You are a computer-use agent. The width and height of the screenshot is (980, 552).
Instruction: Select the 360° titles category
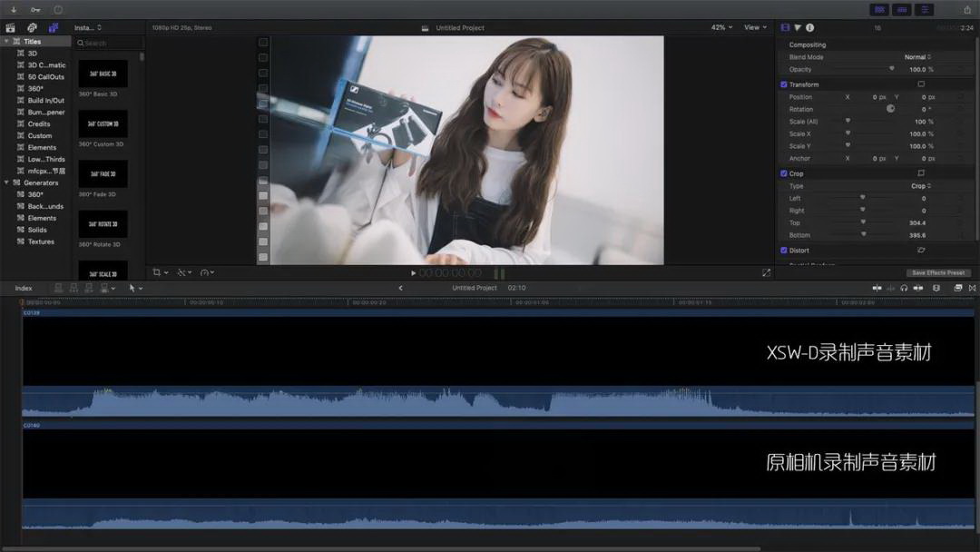(35, 89)
